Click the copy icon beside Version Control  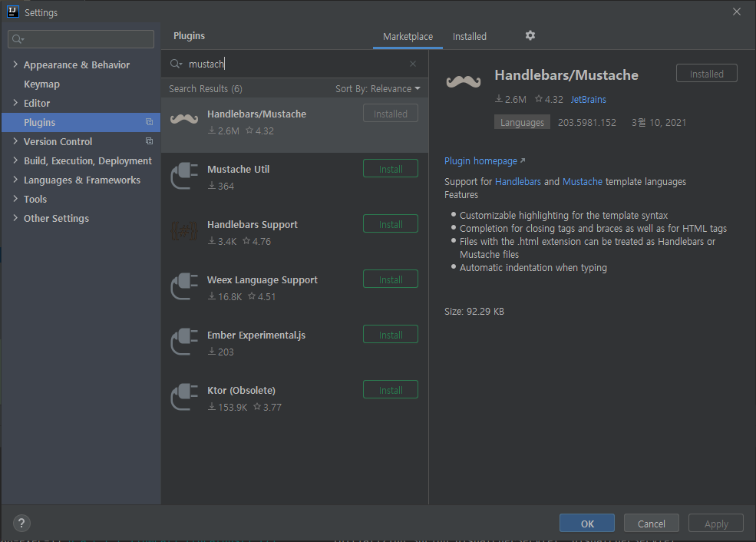coord(150,141)
